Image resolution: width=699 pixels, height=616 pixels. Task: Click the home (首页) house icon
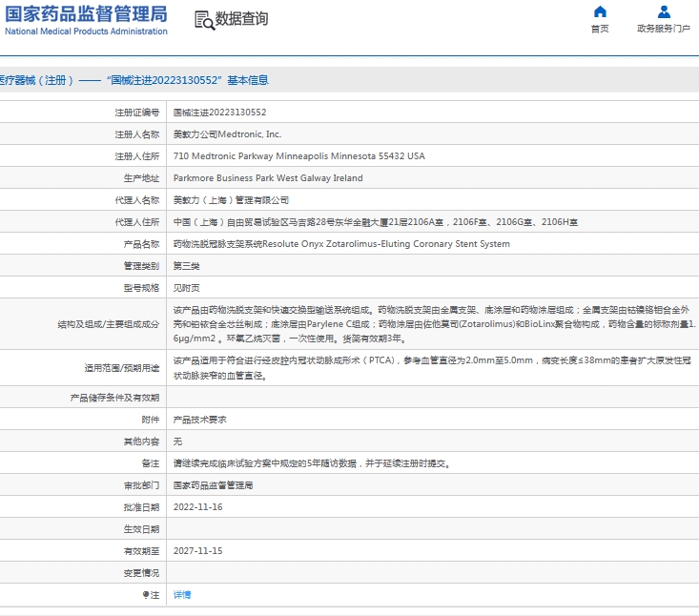[600, 11]
